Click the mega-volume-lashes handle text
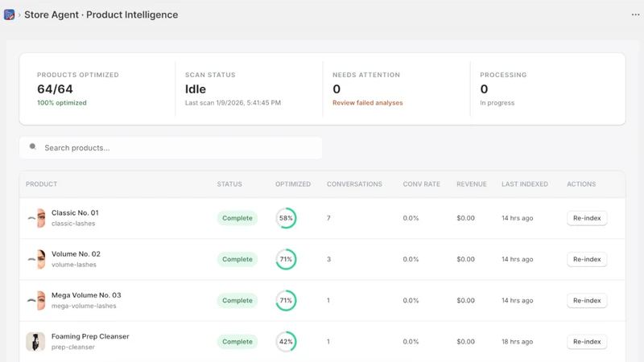The width and height of the screenshot is (644, 362). pyautogui.click(x=84, y=306)
